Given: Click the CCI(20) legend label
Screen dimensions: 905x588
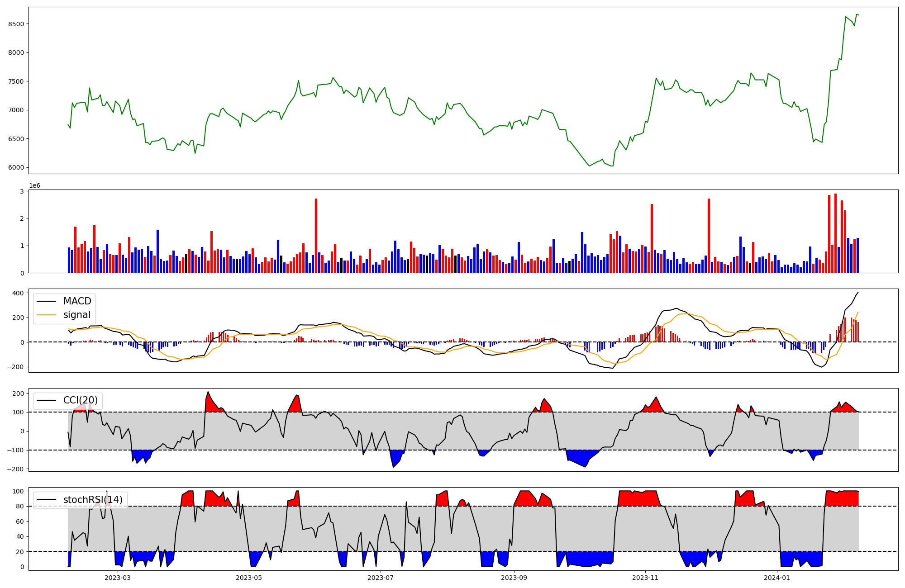Looking at the screenshot, I should [80, 400].
